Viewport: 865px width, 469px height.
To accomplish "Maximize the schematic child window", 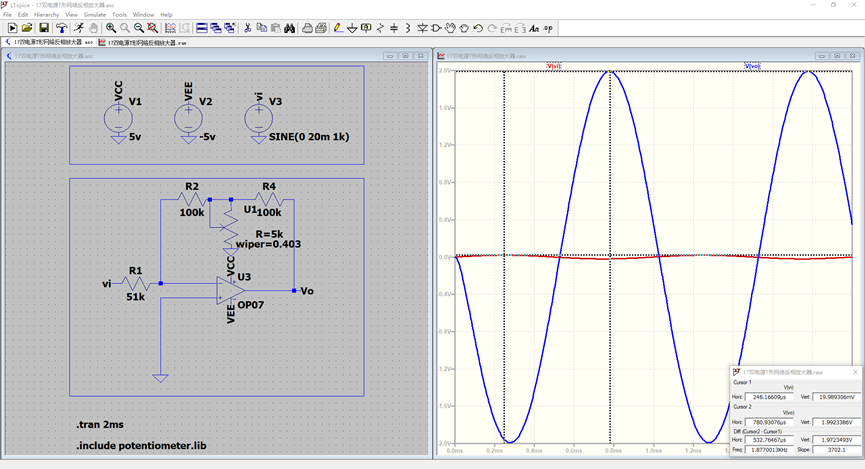I will click(405, 56).
